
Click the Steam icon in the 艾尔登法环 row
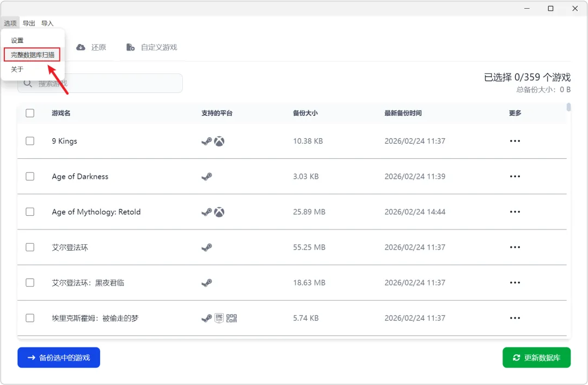206,247
